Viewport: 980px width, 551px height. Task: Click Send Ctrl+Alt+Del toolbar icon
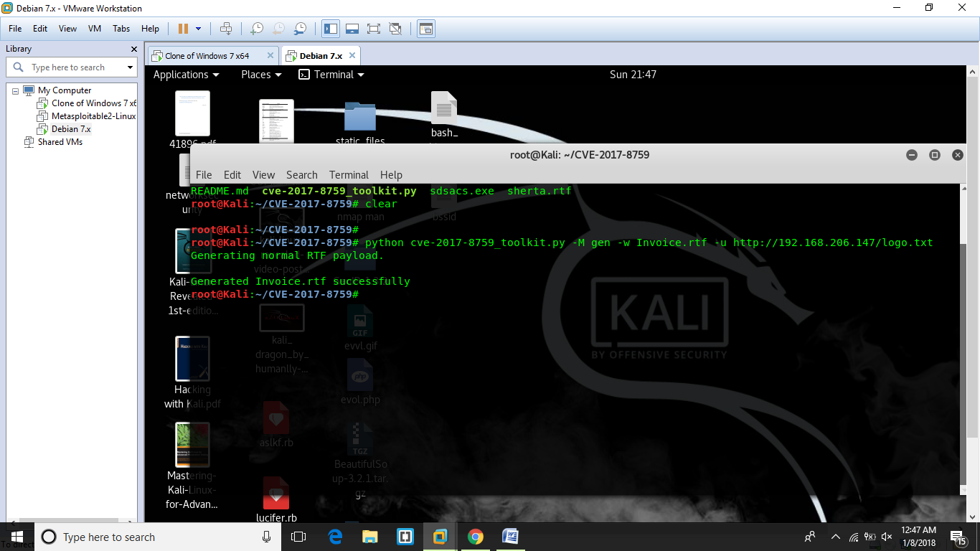point(226,29)
